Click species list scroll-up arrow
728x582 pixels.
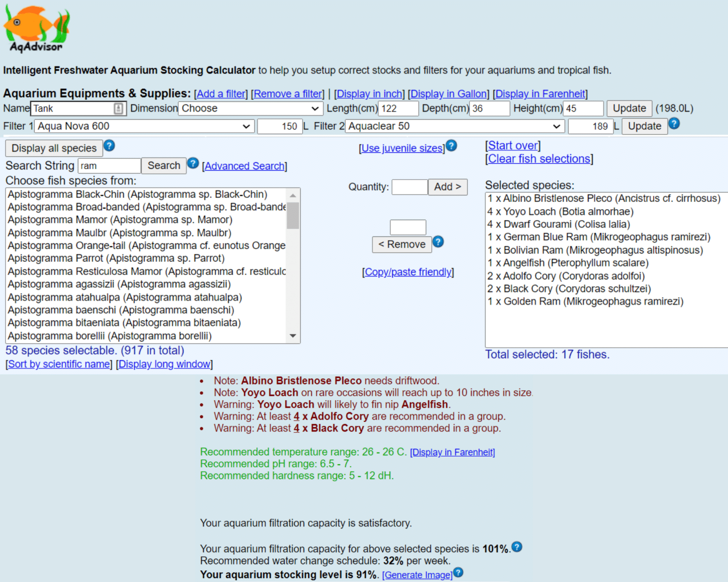tap(293, 195)
